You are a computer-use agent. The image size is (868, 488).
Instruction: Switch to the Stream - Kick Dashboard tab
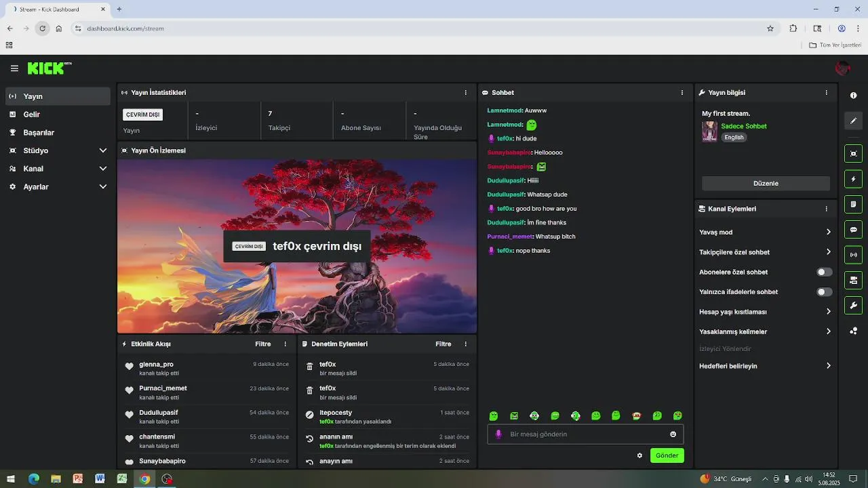point(58,9)
